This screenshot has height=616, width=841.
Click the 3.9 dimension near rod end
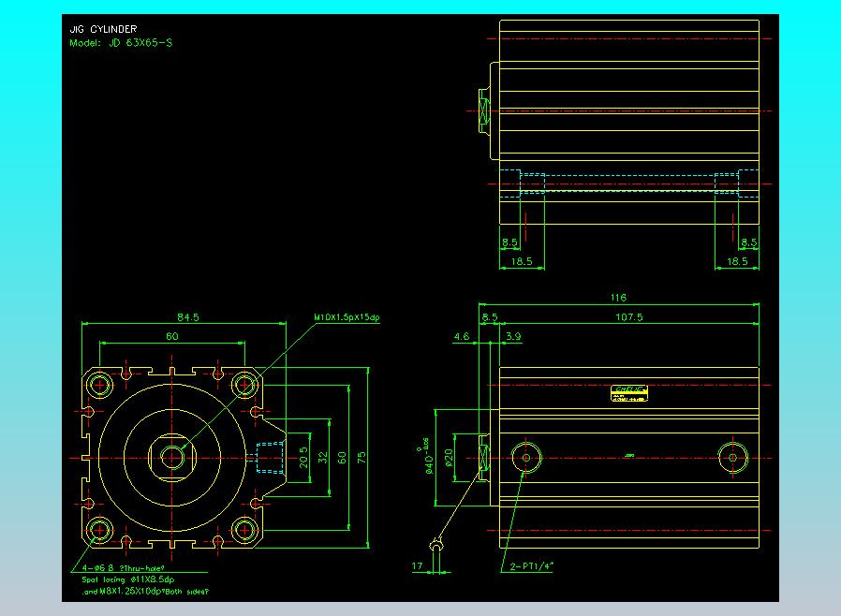pyautogui.click(x=513, y=335)
